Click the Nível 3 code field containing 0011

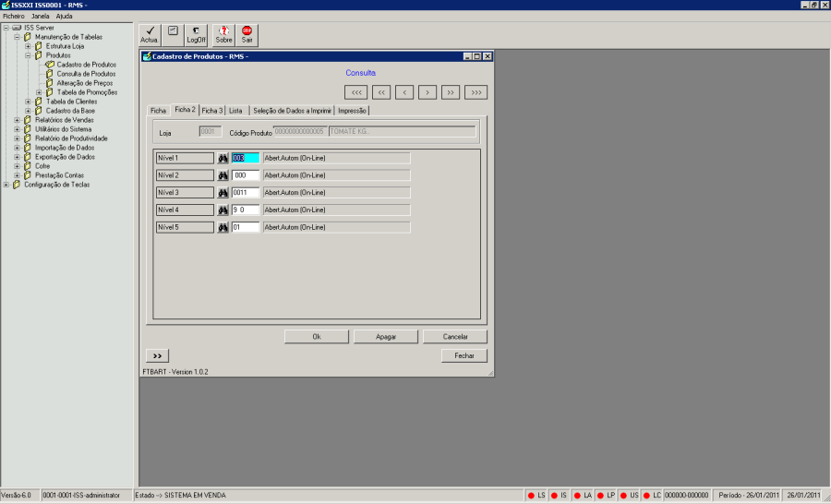click(246, 193)
